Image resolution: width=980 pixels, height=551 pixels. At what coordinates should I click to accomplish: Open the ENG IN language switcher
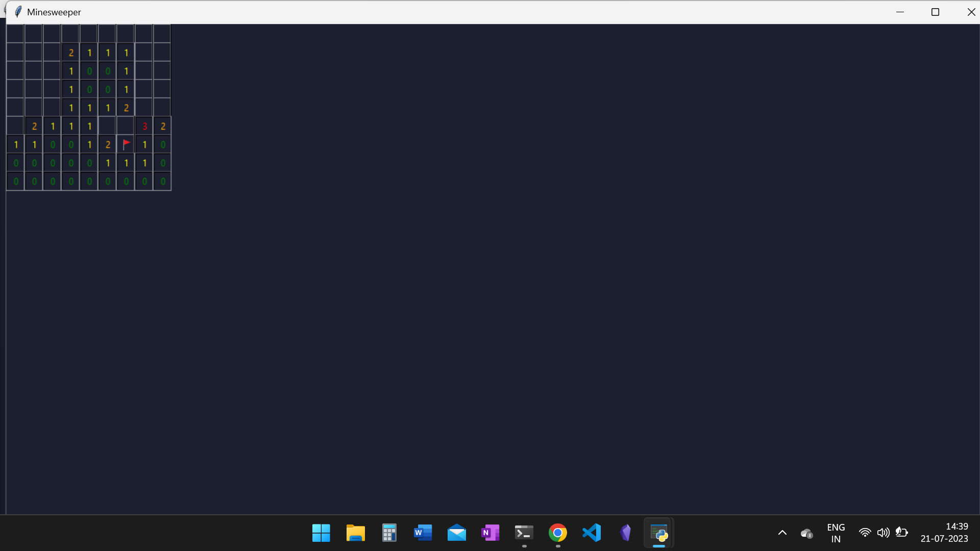(836, 533)
